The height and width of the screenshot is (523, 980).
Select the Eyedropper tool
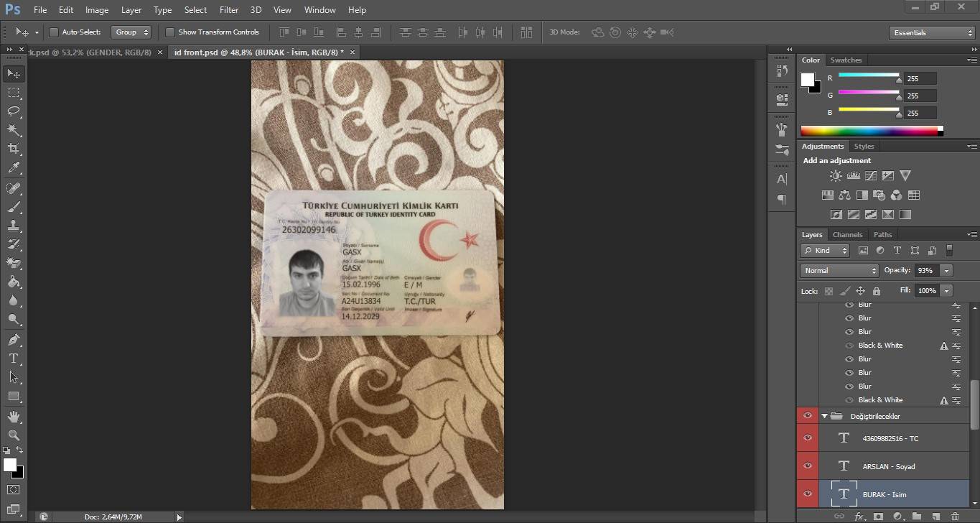14,168
